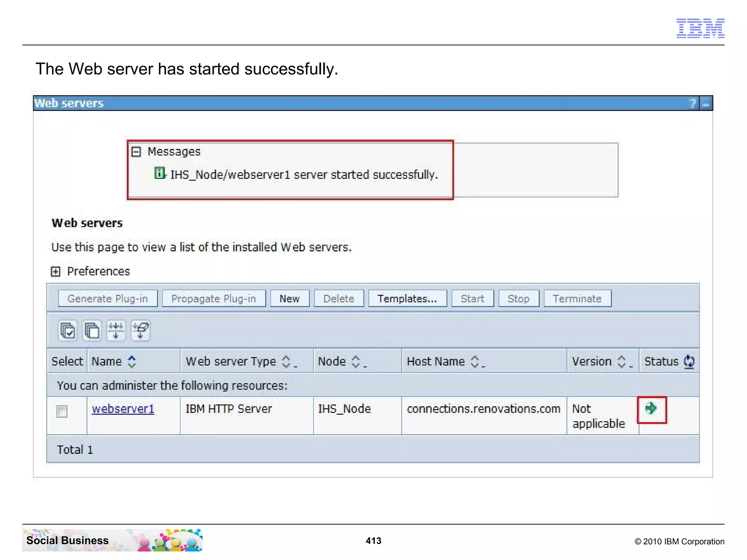This screenshot has width=747, height=560.
Task: Click the Terminate button
Action: click(577, 299)
